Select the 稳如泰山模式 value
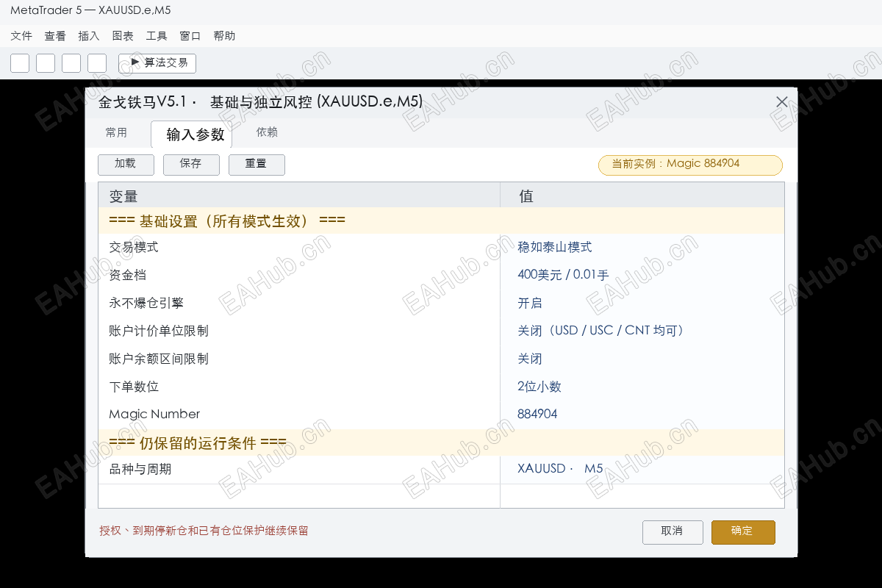Screen dimensions: 882x588 [555, 248]
